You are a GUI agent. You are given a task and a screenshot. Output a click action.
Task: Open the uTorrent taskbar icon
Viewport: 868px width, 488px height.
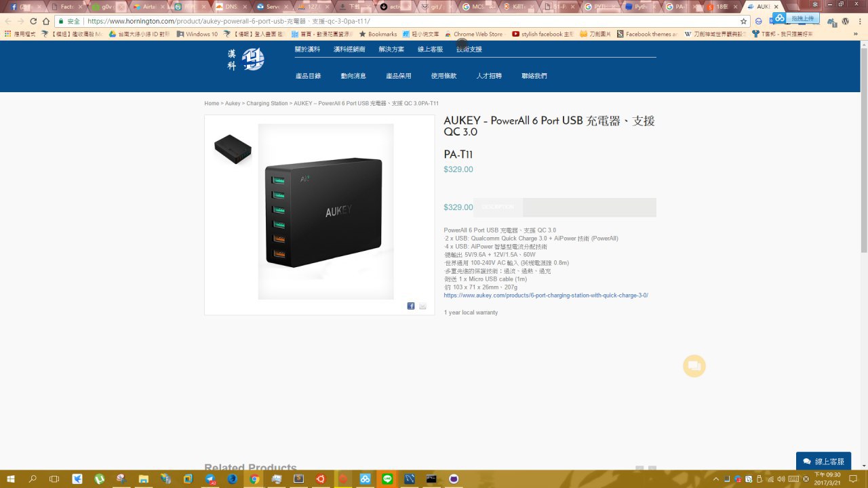(x=99, y=479)
